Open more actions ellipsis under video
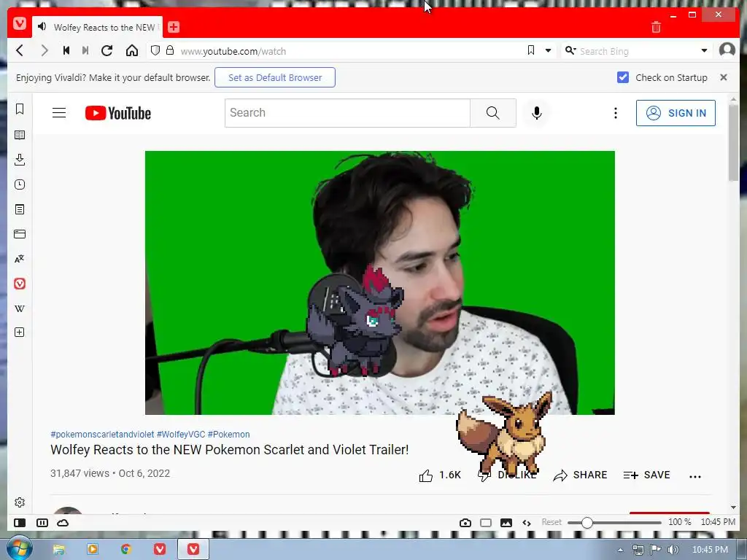This screenshot has width=747, height=560. click(x=695, y=476)
